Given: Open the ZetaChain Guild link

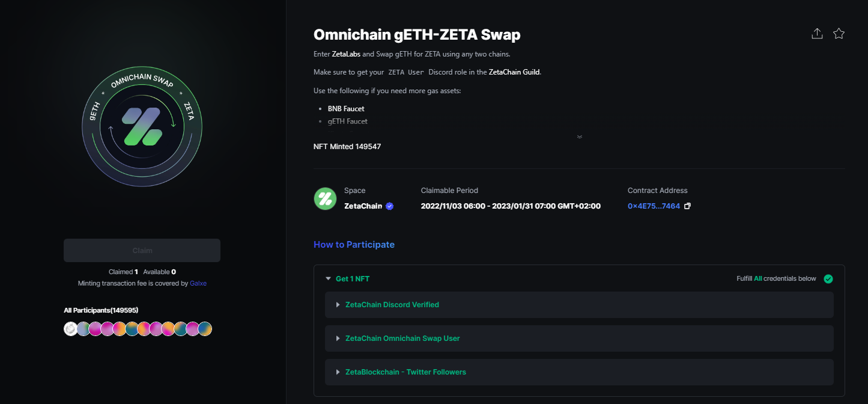Looking at the screenshot, I should click(515, 72).
